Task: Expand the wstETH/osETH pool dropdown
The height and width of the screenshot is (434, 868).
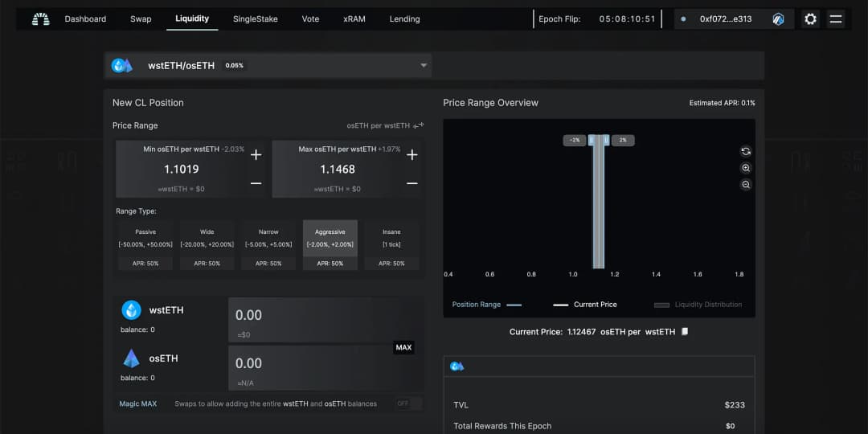Action: pyautogui.click(x=424, y=66)
